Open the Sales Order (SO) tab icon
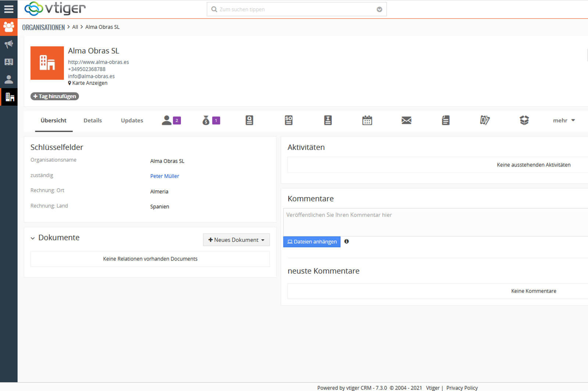The height and width of the screenshot is (391, 588). (x=288, y=120)
